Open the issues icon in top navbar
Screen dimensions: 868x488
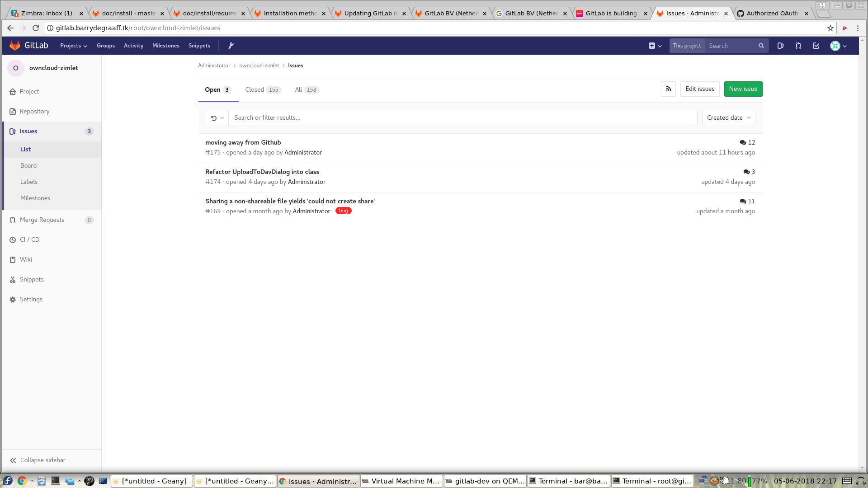(780, 46)
